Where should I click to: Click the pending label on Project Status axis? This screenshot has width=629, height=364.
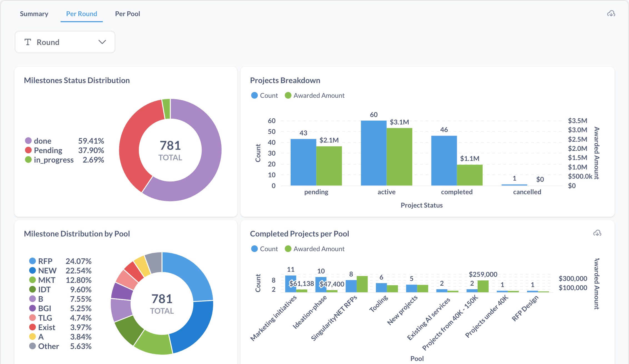pos(316,192)
